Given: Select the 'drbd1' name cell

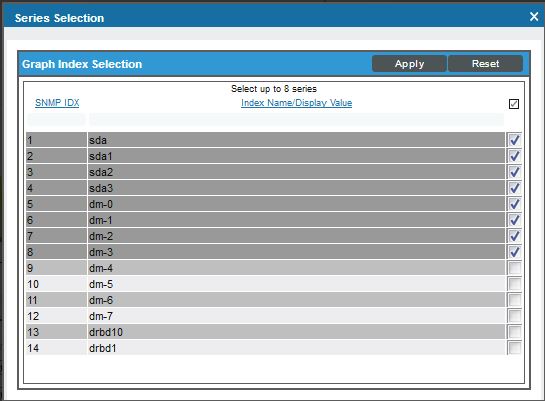Looking at the screenshot, I should tap(296, 348).
